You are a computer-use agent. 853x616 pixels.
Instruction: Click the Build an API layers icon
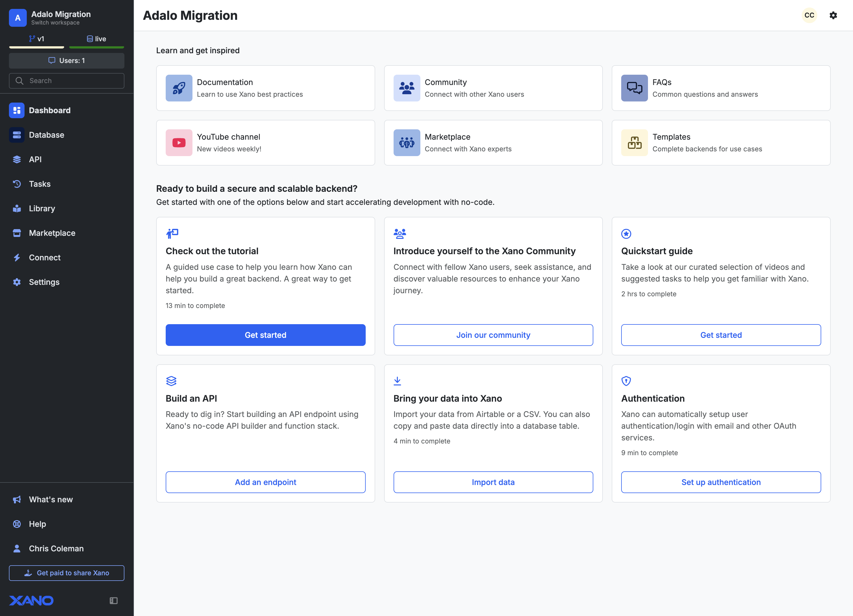point(171,381)
